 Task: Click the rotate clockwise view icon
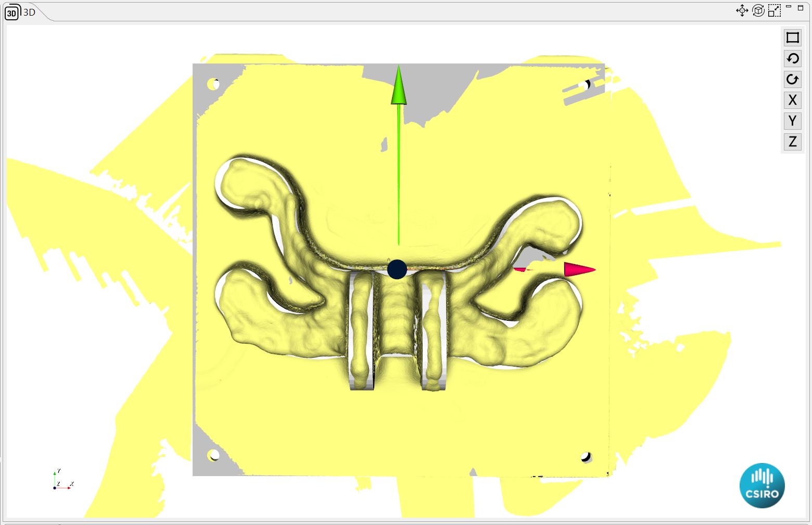click(792, 79)
